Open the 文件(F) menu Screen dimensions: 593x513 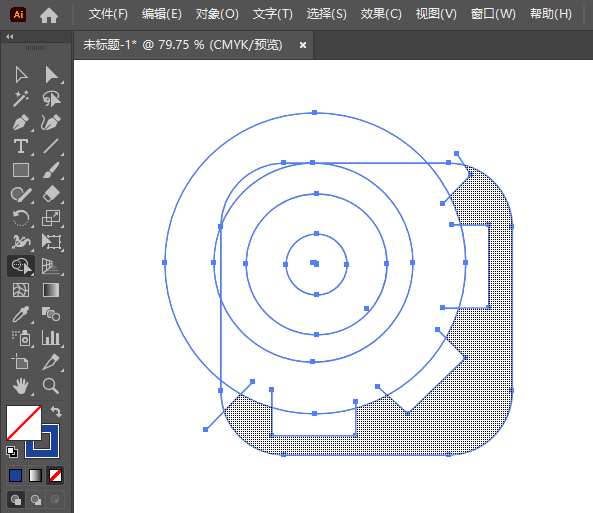click(108, 14)
